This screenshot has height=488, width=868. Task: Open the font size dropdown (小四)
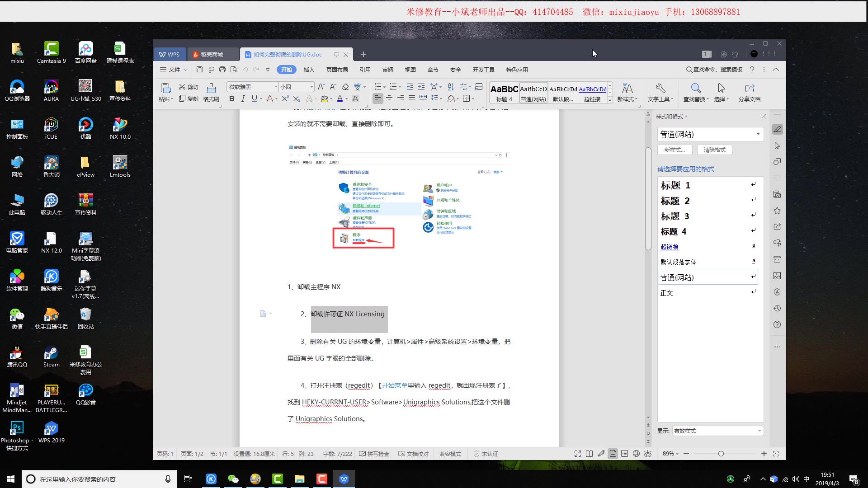[311, 87]
